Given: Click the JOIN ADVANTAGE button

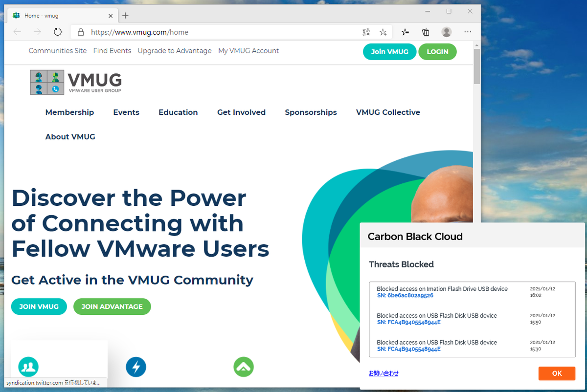Looking at the screenshot, I should (x=112, y=306).
